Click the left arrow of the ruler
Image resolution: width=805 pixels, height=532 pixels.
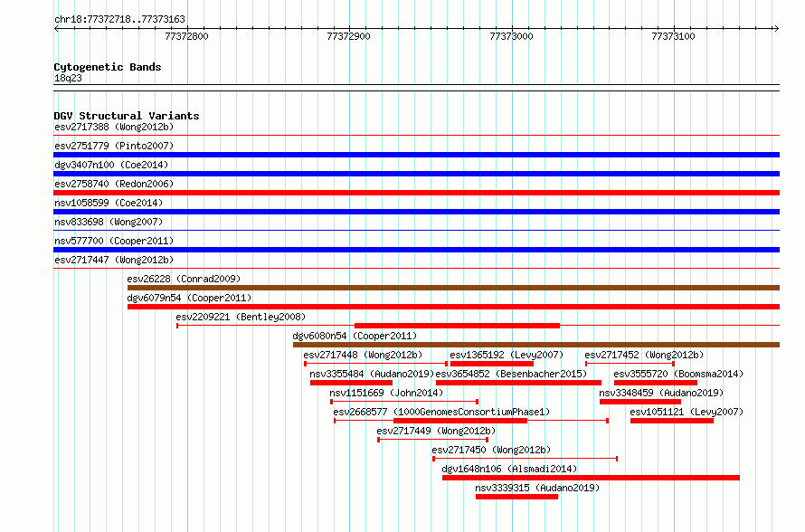[x=56, y=28]
